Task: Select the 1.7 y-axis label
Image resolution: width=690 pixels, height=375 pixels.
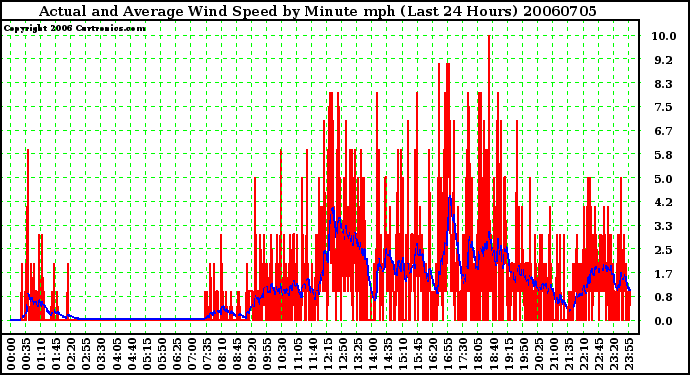Action: pyautogui.click(x=664, y=274)
